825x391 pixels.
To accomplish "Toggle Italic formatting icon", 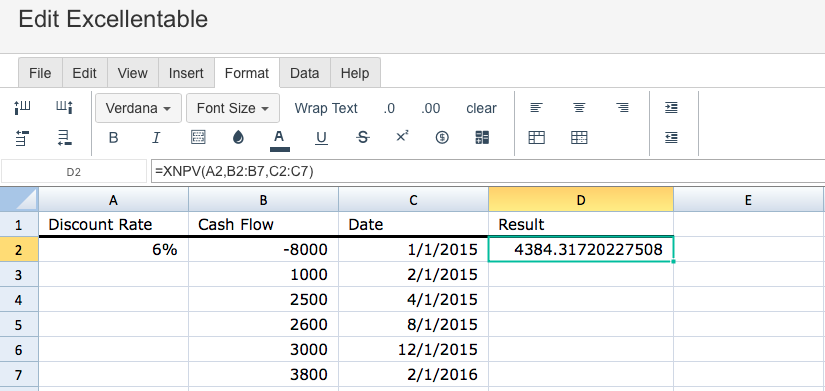I will tap(156, 138).
